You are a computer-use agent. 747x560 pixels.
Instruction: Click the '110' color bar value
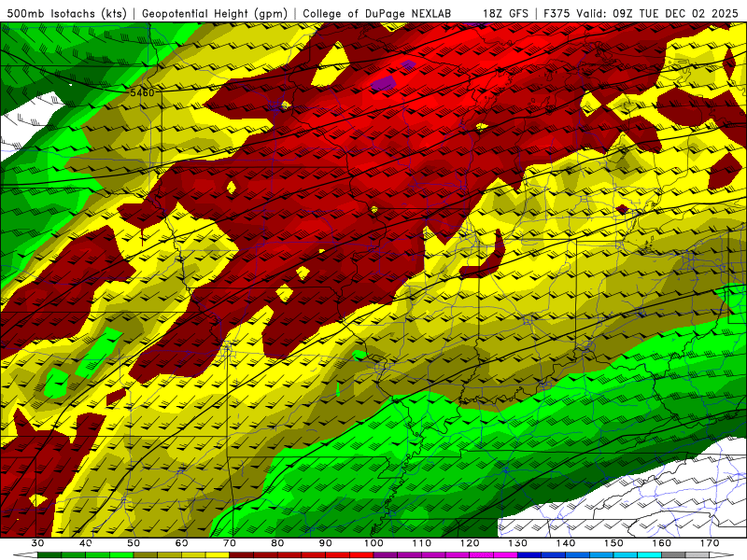click(x=422, y=543)
